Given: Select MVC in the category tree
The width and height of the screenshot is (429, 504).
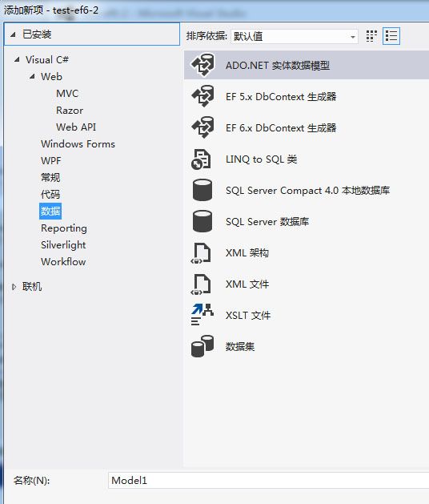Looking at the screenshot, I should coord(67,93).
